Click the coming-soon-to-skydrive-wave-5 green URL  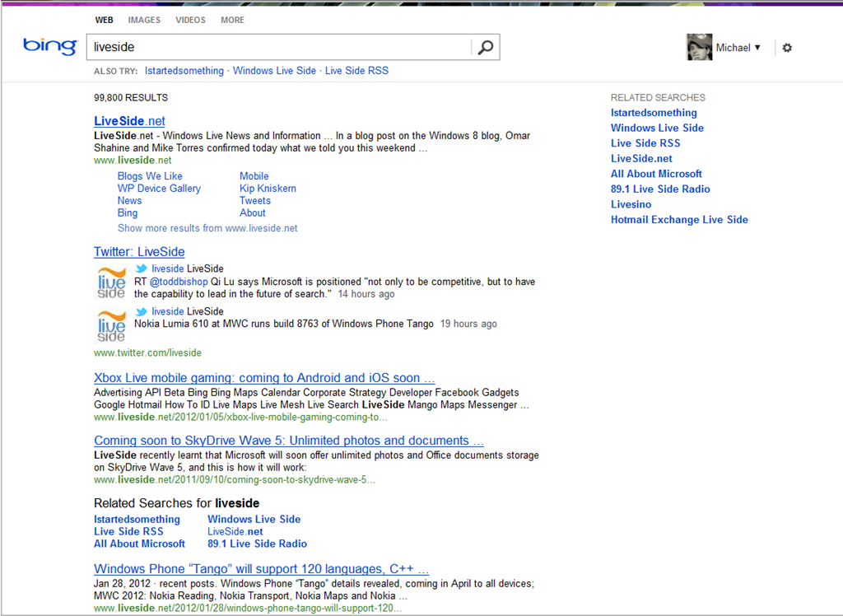point(235,480)
